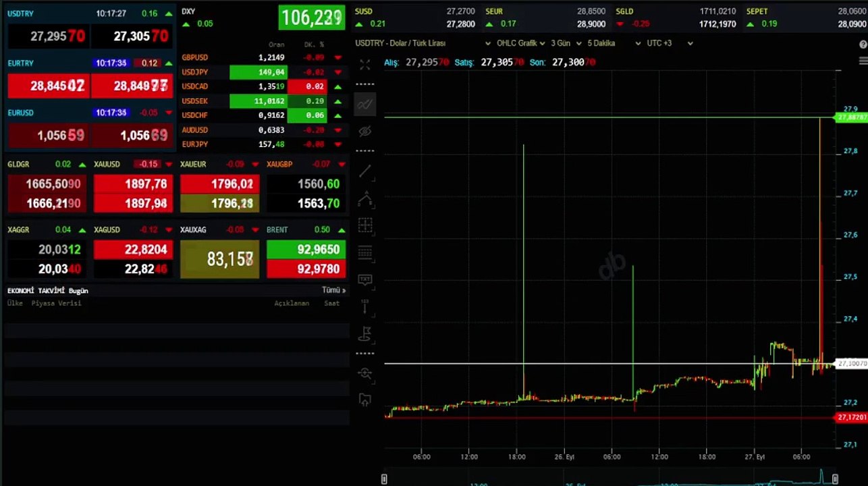Image resolution: width=868 pixels, height=486 pixels.
Task: Select the indicators line-chart tool icon
Action: (x=365, y=105)
